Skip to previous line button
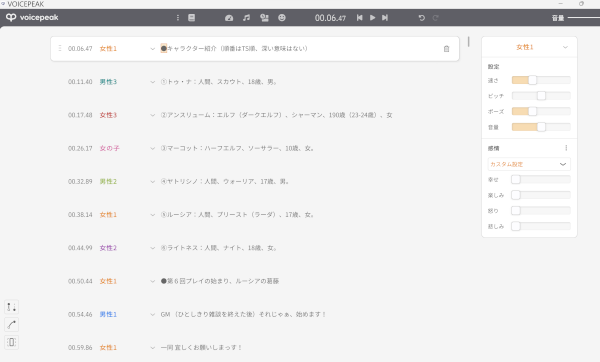600x362 pixels. coord(359,18)
